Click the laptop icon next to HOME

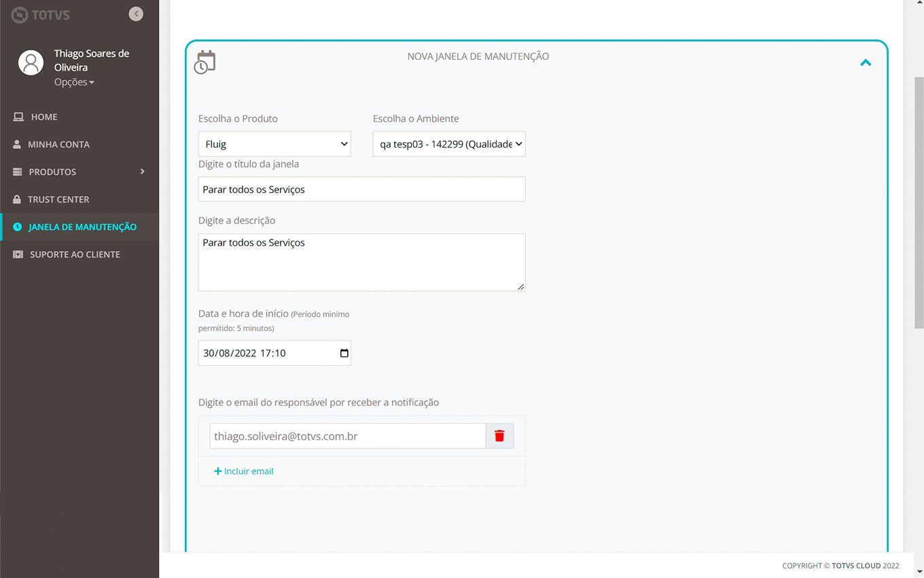[x=18, y=117]
